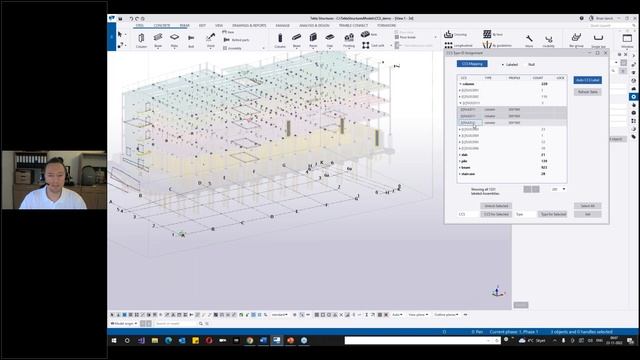This screenshot has width=640, height=360.
Task: Select the Null radio option
Action: point(529,64)
